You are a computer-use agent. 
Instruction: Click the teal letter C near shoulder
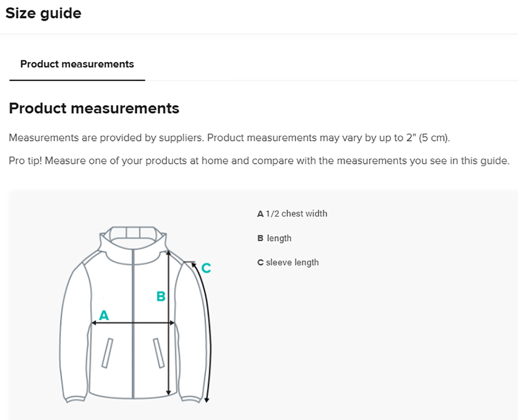coord(206,268)
